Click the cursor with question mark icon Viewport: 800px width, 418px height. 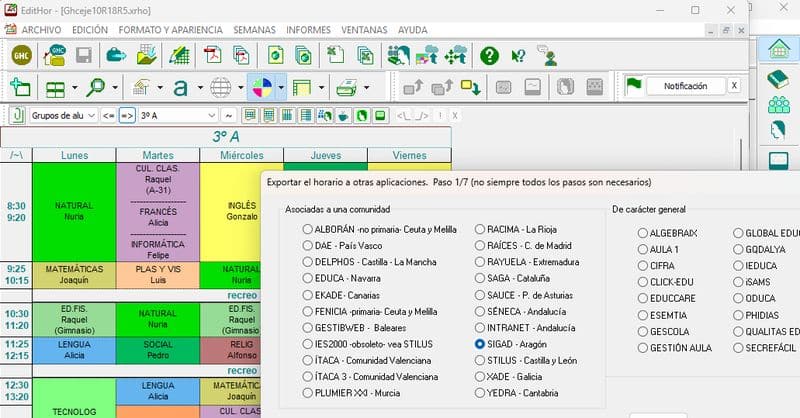pyautogui.click(x=518, y=55)
